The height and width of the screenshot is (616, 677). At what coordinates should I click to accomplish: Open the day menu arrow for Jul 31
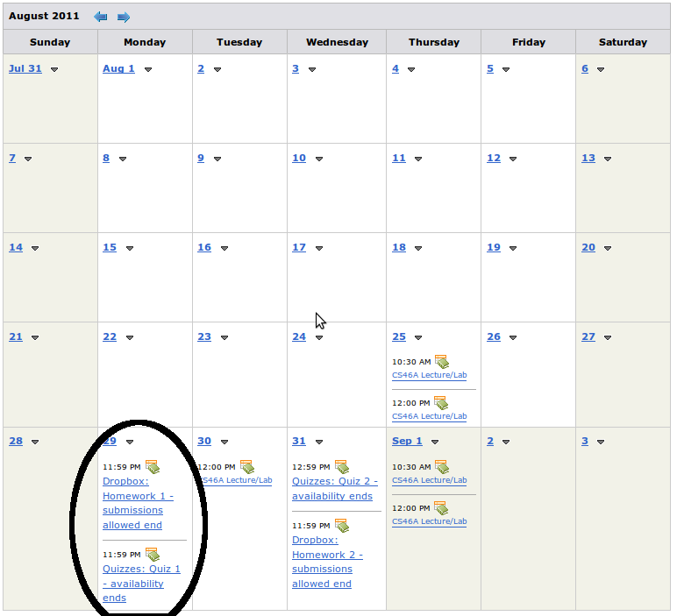click(x=54, y=69)
